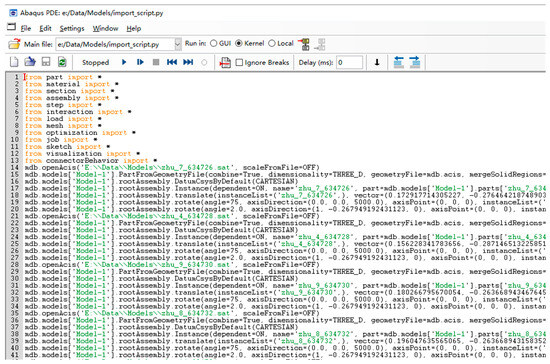Click line 1 'from part import *'

click(63, 77)
